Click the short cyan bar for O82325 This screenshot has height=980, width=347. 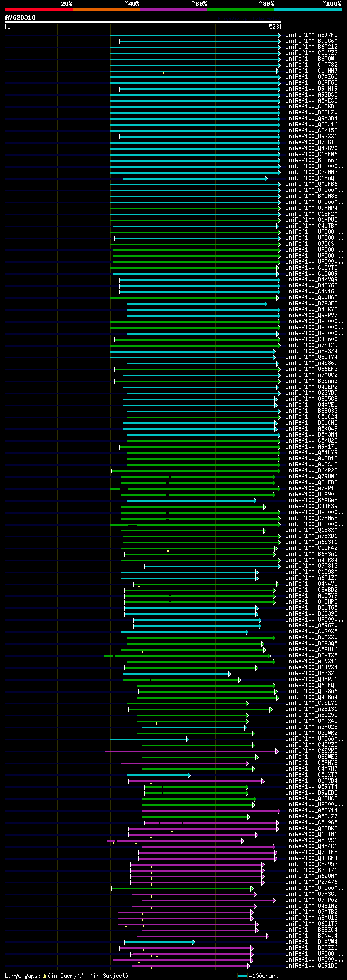point(177,674)
